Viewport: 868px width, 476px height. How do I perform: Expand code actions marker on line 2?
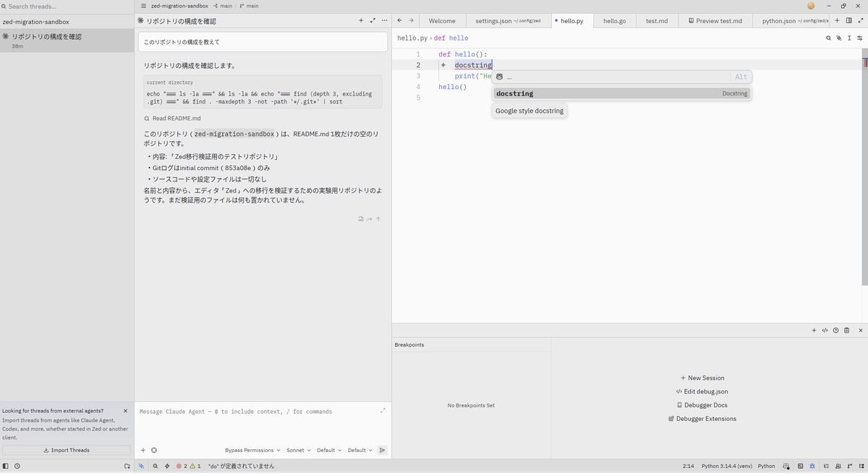pyautogui.click(x=443, y=65)
